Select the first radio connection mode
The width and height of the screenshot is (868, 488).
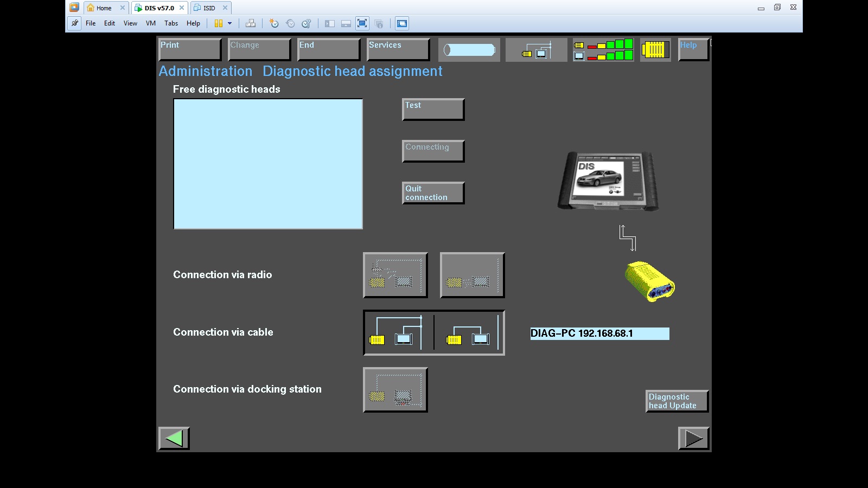[x=395, y=275]
